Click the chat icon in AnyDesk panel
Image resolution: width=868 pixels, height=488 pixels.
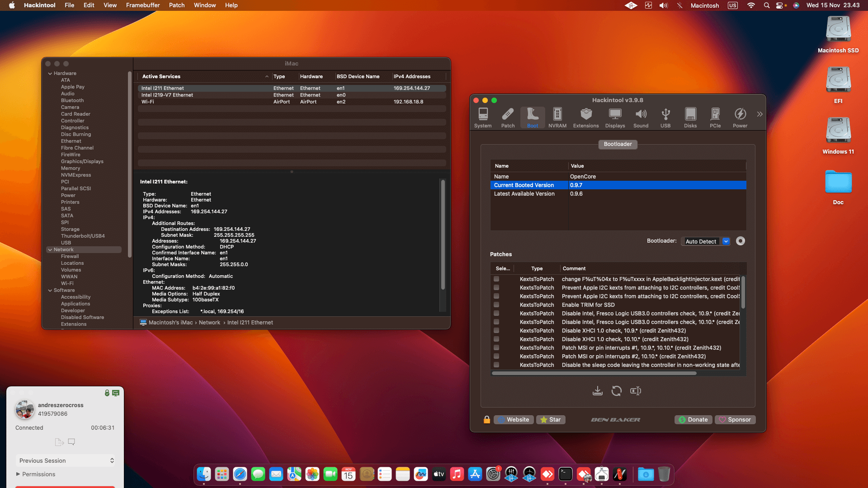tap(71, 442)
